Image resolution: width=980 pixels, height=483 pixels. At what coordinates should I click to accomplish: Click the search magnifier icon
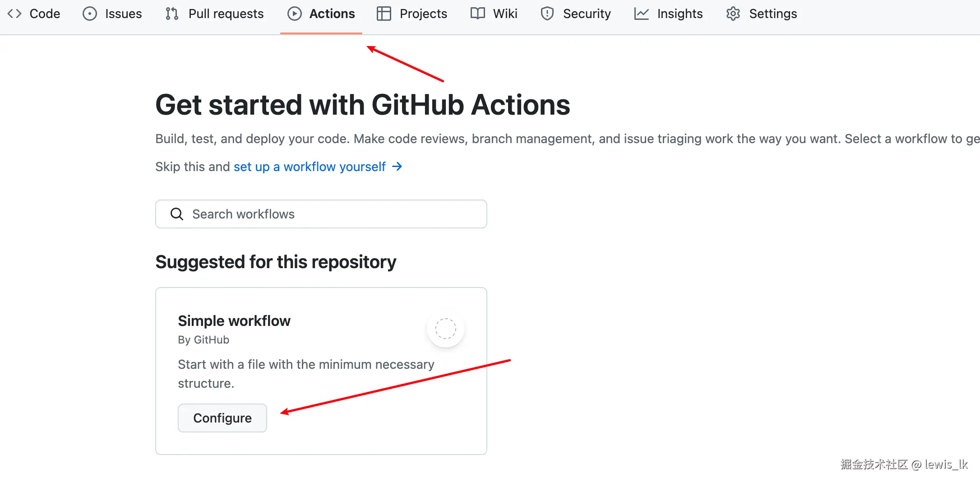click(176, 214)
